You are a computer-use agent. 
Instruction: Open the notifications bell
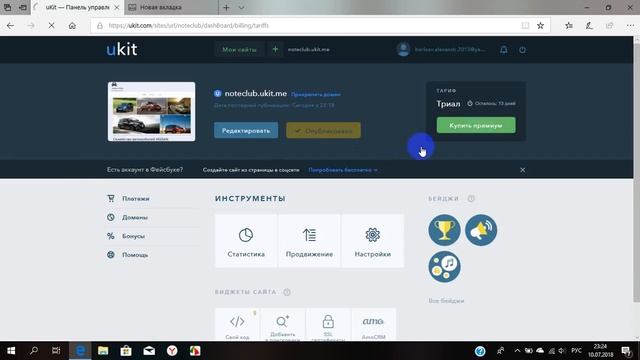504,50
